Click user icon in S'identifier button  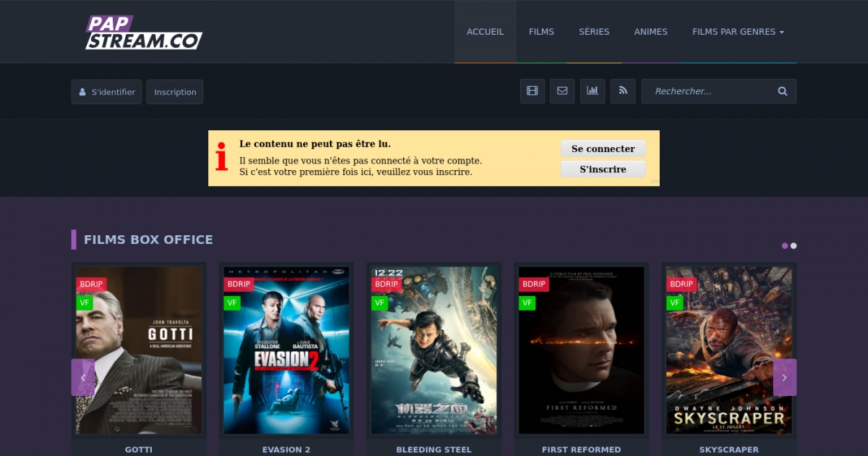coord(82,92)
